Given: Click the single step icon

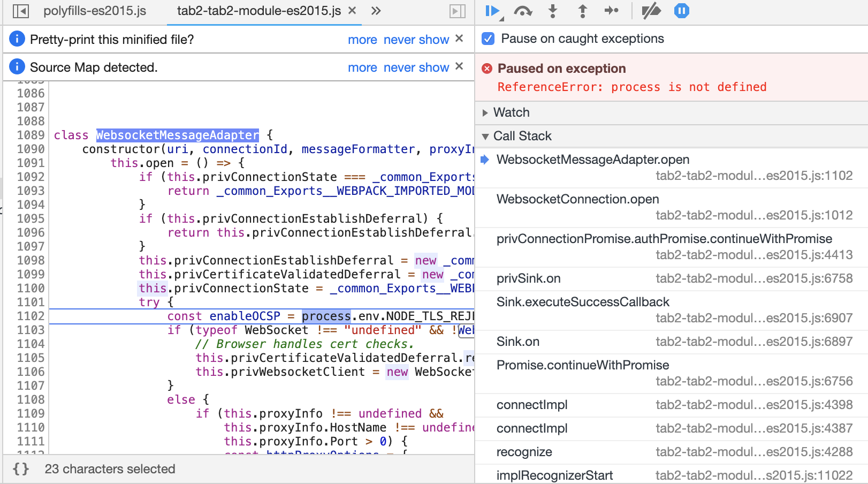Looking at the screenshot, I should [x=612, y=11].
